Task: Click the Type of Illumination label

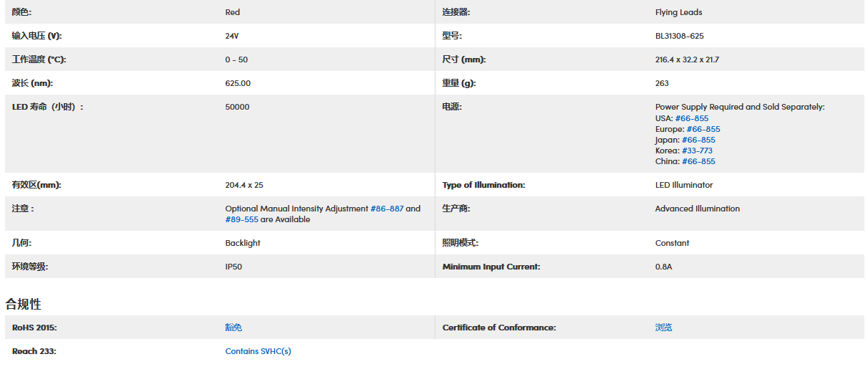Action: tap(483, 185)
